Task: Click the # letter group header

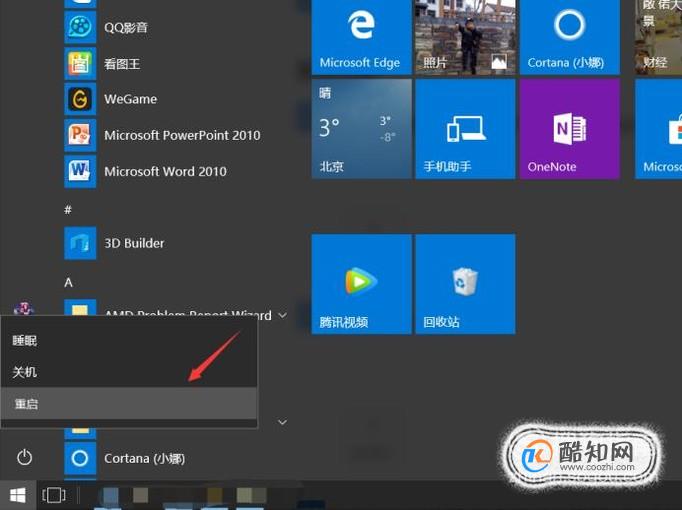Action: [x=68, y=210]
